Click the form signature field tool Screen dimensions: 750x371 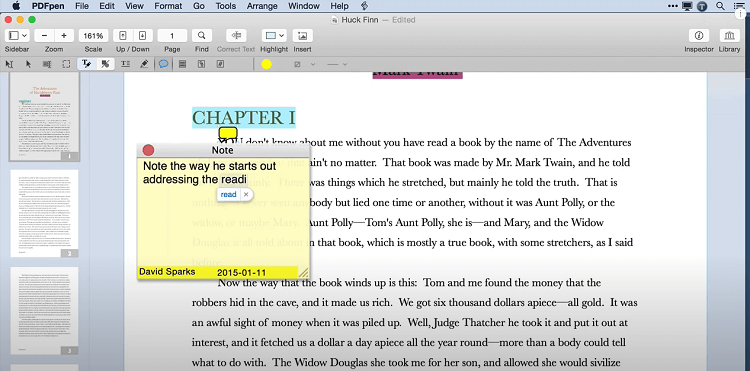click(220, 64)
